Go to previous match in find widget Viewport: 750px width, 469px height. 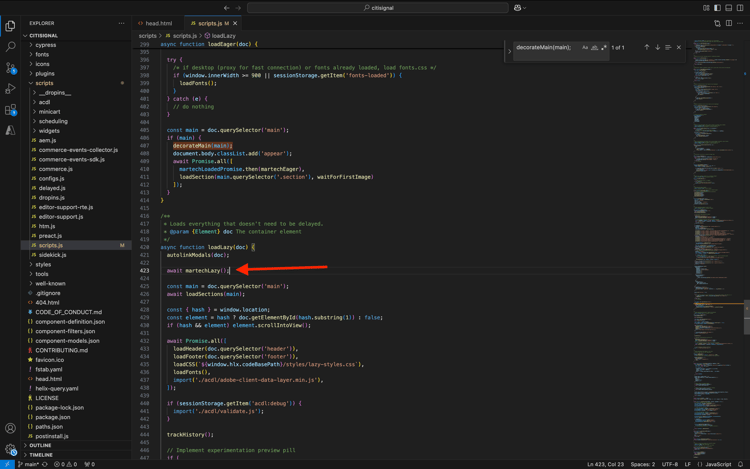(647, 47)
